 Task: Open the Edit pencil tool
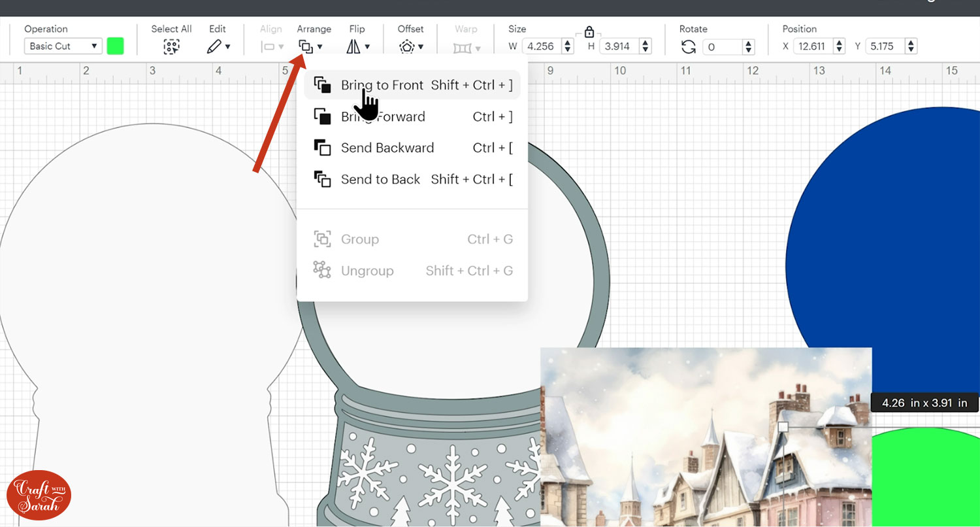point(214,46)
